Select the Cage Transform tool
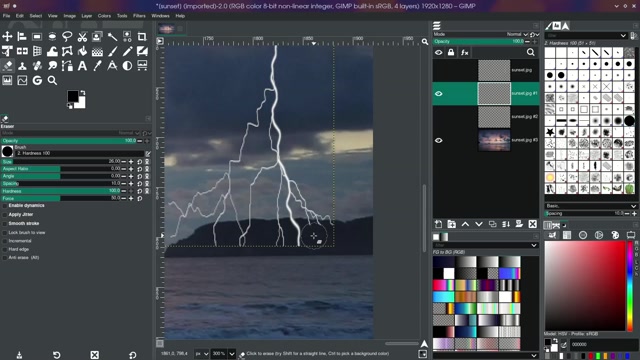This screenshot has width=640, height=360. [67, 51]
